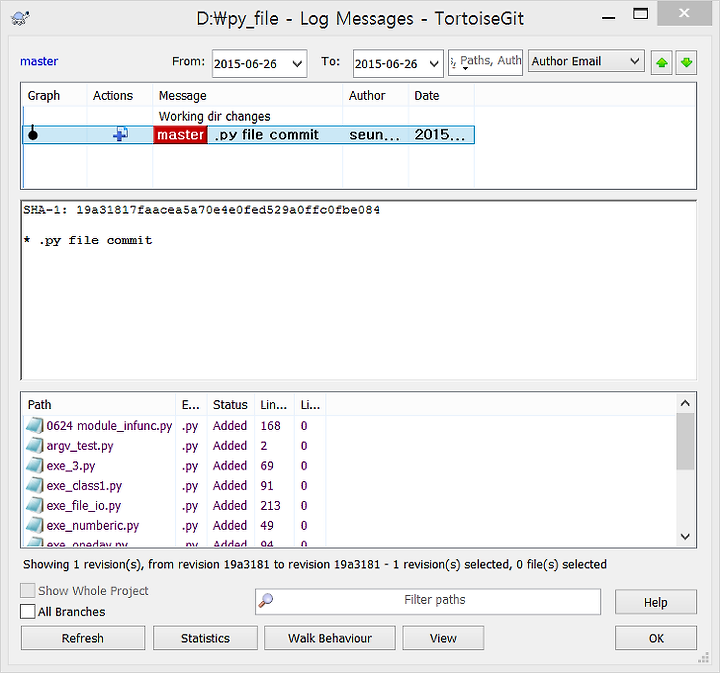Screen dimensions: 720x673
Task: Select the Working dir changes row
Action: point(248,116)
